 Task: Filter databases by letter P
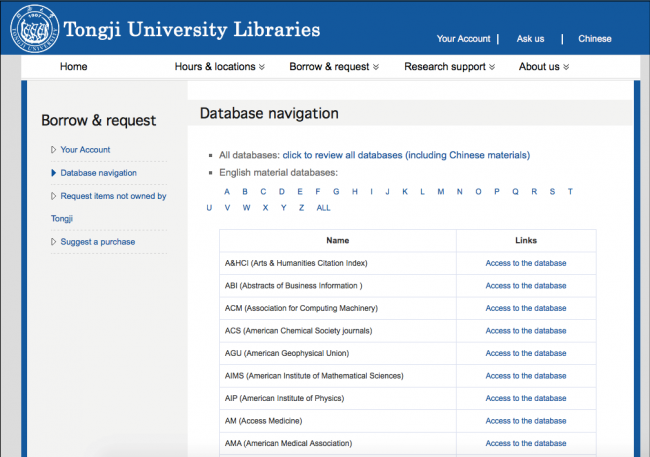497,192
